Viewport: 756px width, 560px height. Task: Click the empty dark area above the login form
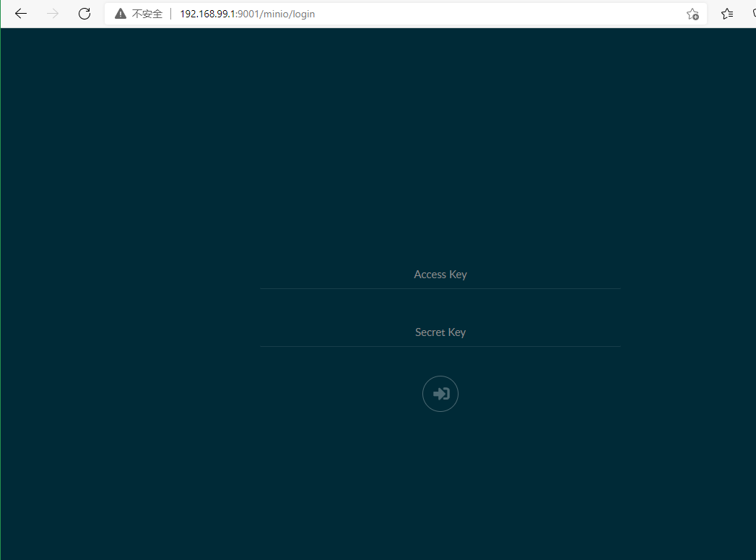pyautogui.click(x=440, y=145)
